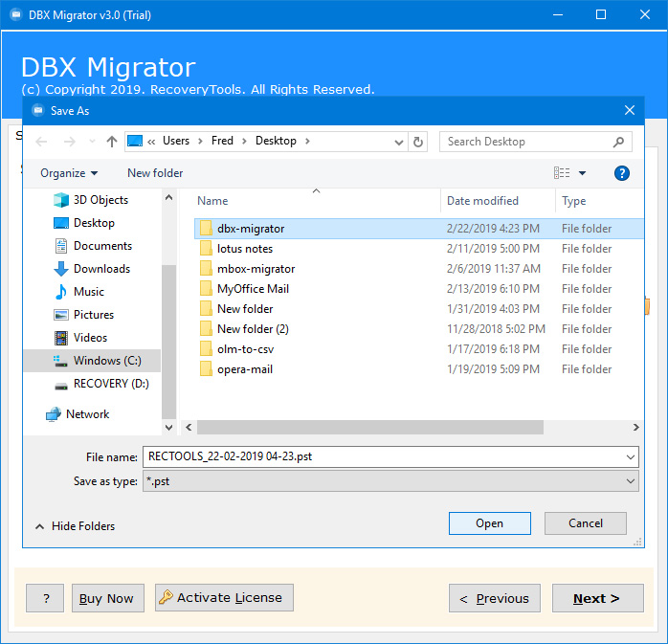
Task: Select the New folder folder icon
Action: point(206,309)
